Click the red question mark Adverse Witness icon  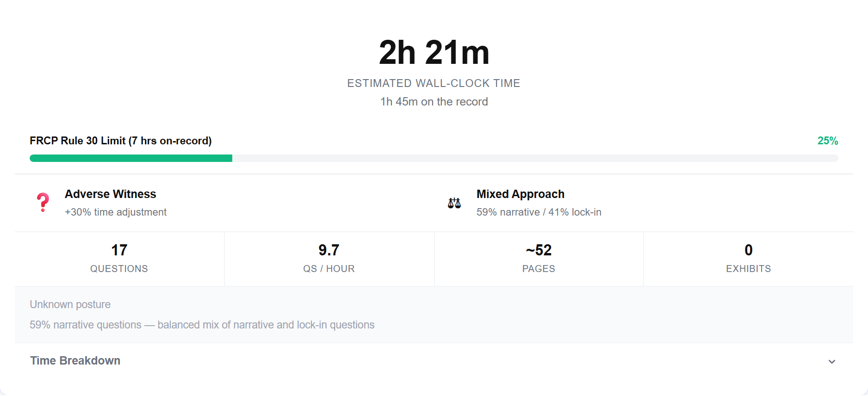43,202
